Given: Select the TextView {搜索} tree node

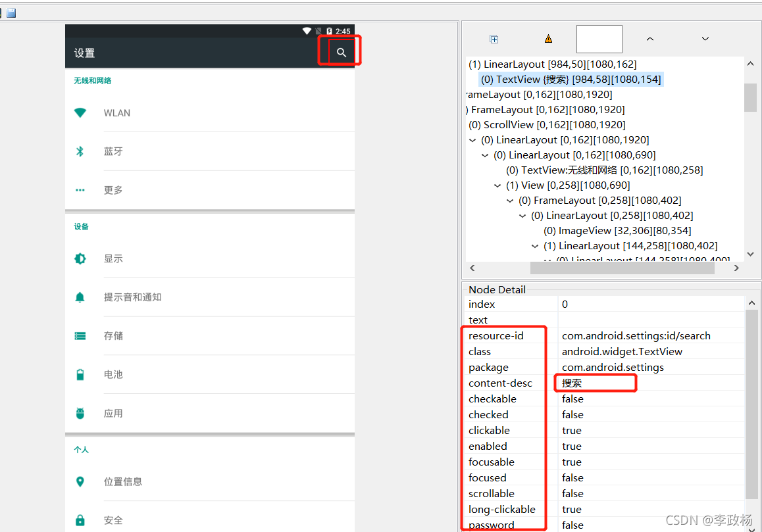Looking at the screenshot, I should [571, 79].
